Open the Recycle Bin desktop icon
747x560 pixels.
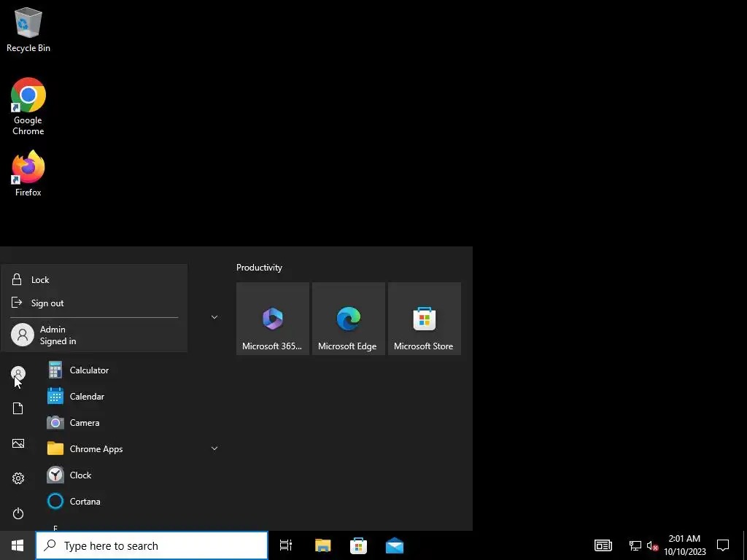[x=28, y=29]
